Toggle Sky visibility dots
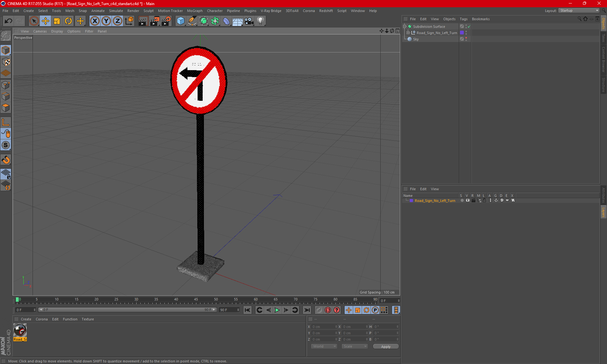The image size is (607, 364). click(466, 39)
